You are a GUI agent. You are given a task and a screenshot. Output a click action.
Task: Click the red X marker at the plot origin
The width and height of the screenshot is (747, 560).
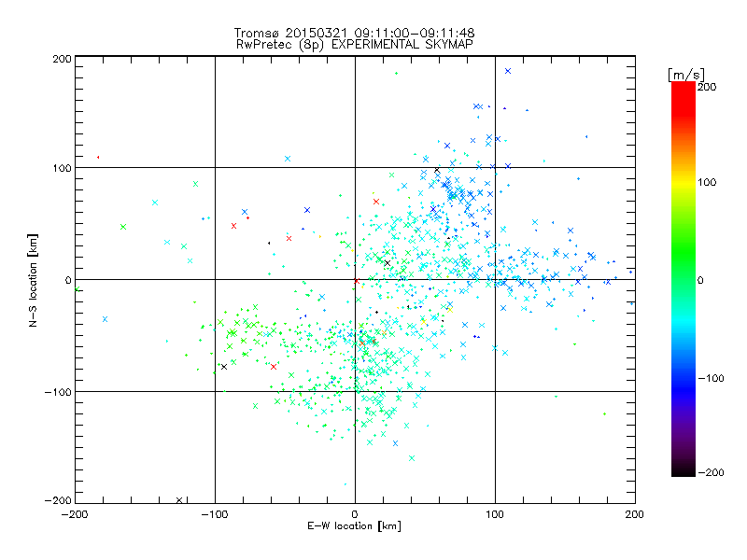coord(357,281)
